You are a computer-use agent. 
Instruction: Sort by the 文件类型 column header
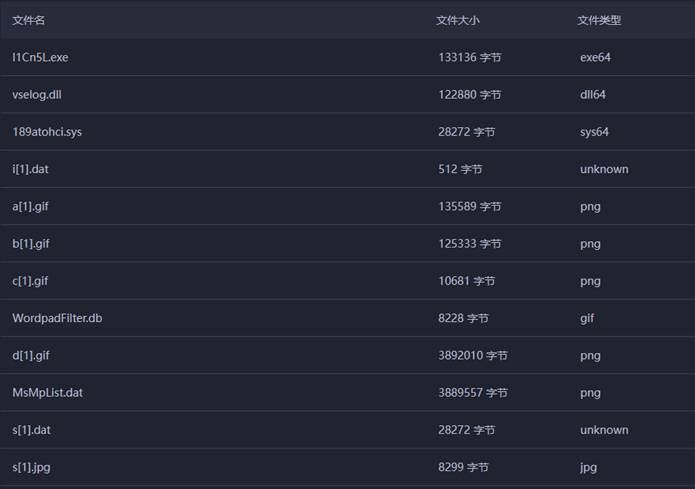pos(599,20)
